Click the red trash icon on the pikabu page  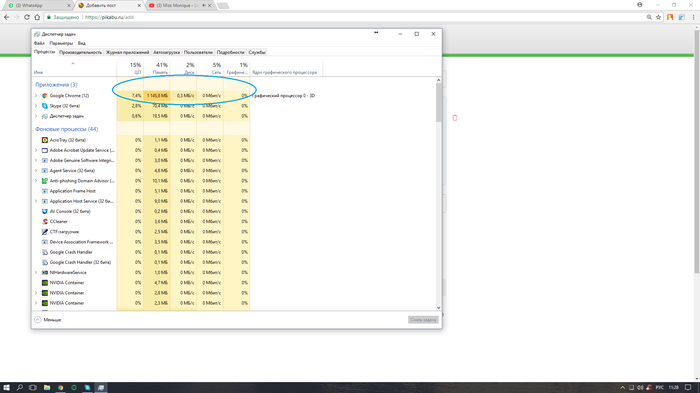click(455, 118)
